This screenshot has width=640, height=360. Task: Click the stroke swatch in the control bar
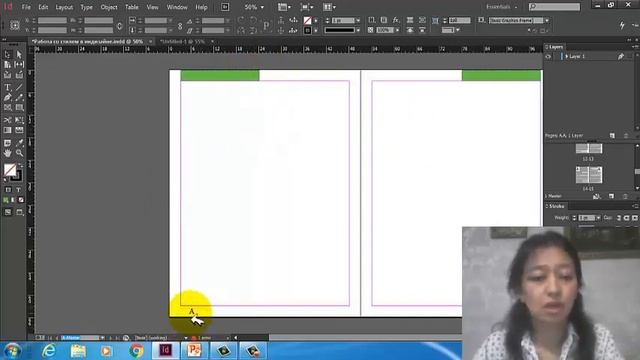click(x=307, y=30)
